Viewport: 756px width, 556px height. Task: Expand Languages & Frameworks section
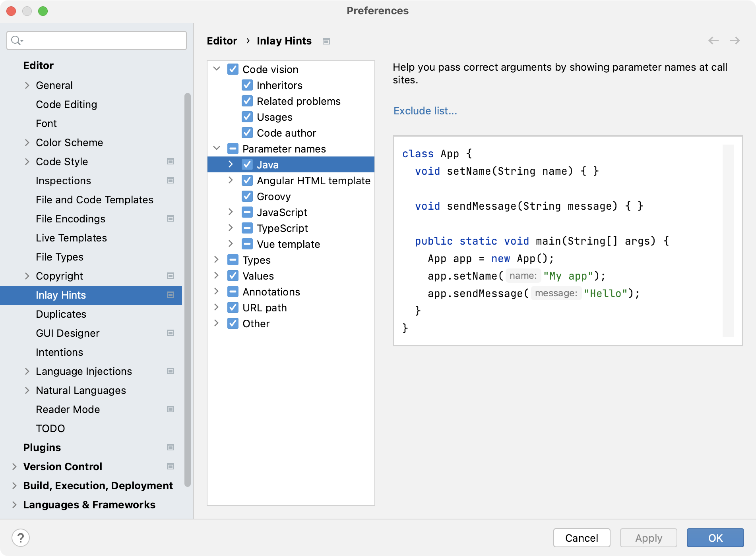tap(14, 505)
